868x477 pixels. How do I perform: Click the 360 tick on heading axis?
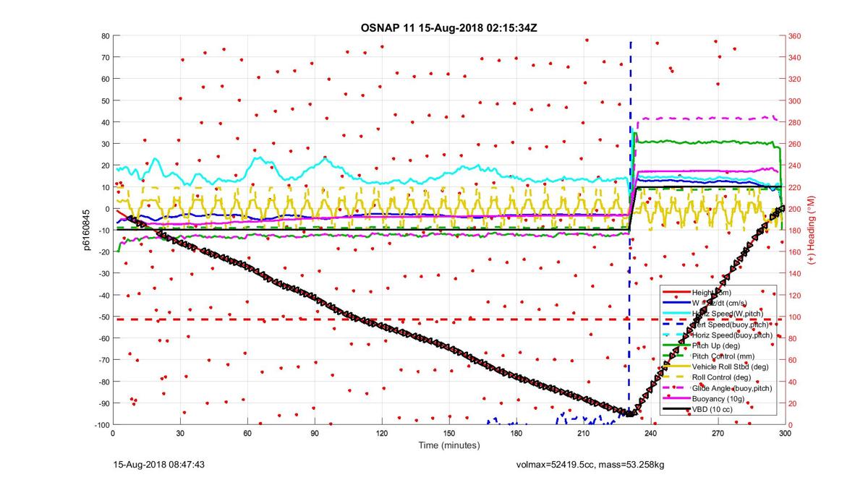[796, 35]
